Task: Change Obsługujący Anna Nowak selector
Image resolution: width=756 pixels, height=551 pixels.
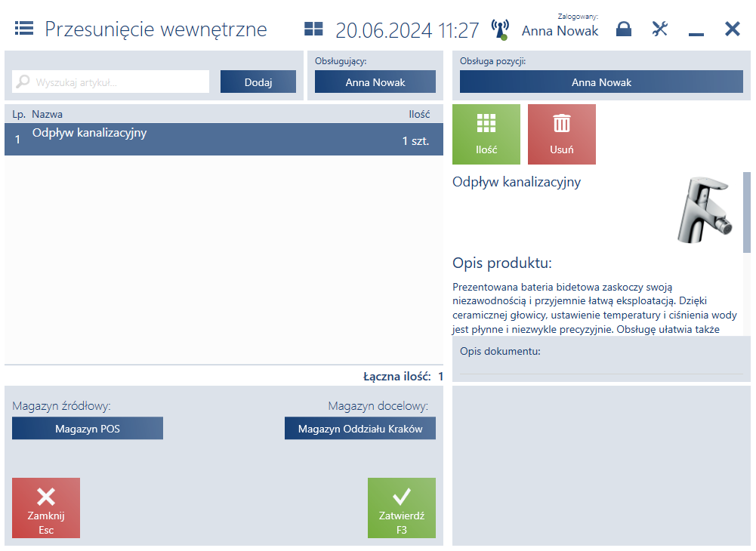Action: [x=375, y=82]
